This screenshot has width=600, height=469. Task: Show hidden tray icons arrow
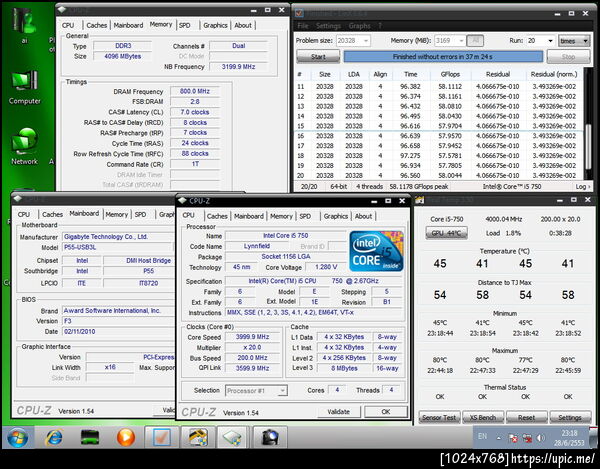pyautogui.click(x=499, y=438)
